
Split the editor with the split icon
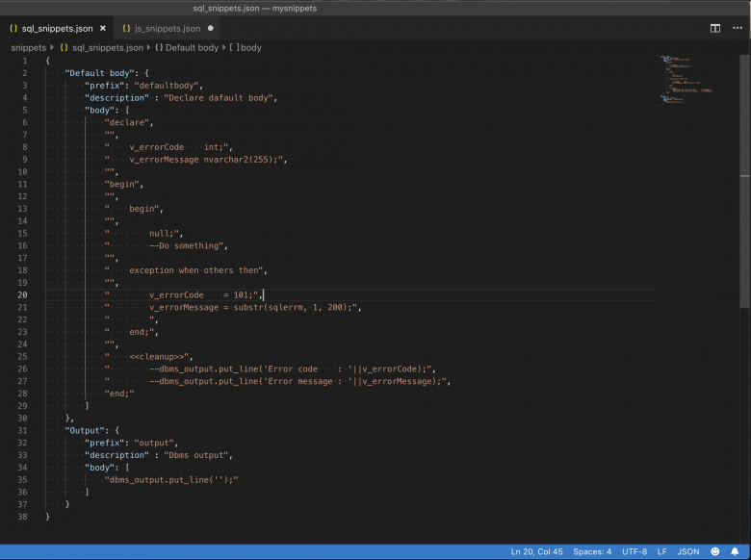tap(715, 28)
